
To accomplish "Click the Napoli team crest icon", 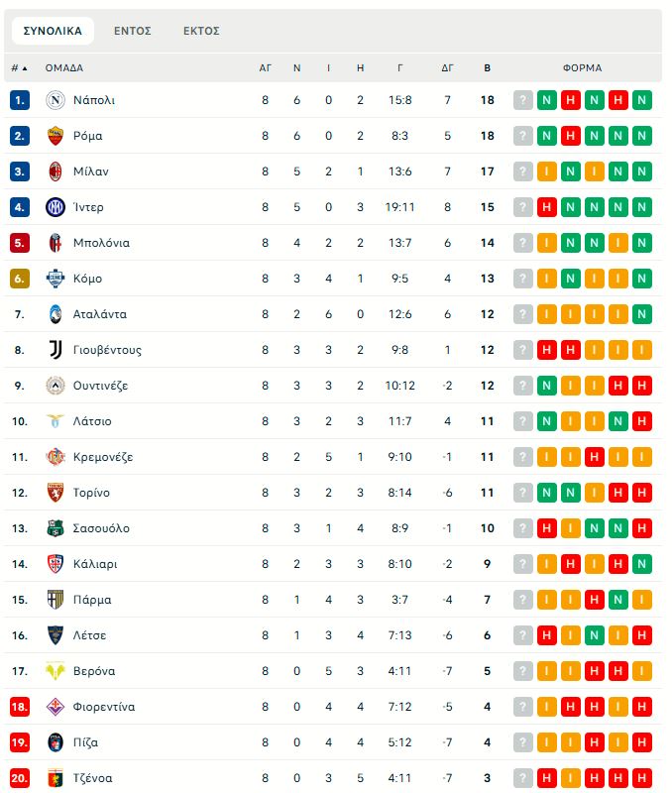I will click(55, 100).
